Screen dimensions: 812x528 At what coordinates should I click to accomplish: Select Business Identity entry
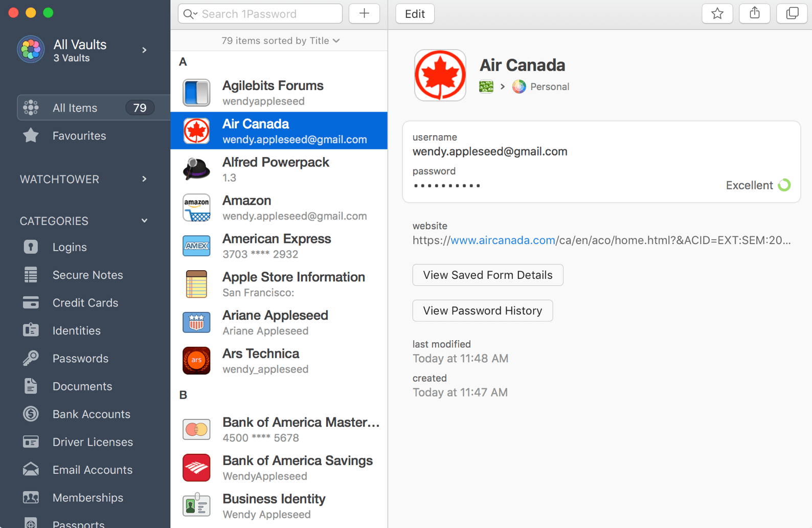pyautogui.click(x=279, y=506)
